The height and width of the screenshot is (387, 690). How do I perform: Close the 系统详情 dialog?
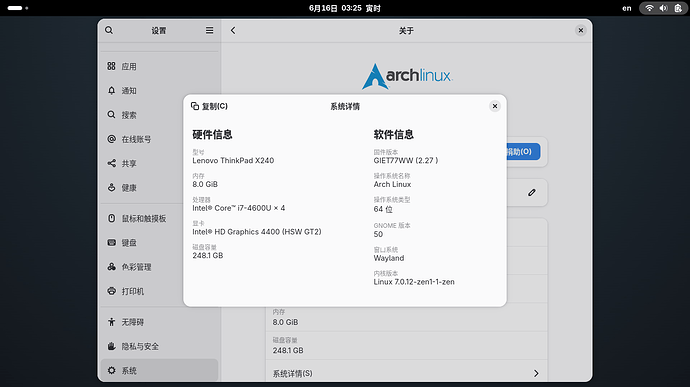coord(495,106)
